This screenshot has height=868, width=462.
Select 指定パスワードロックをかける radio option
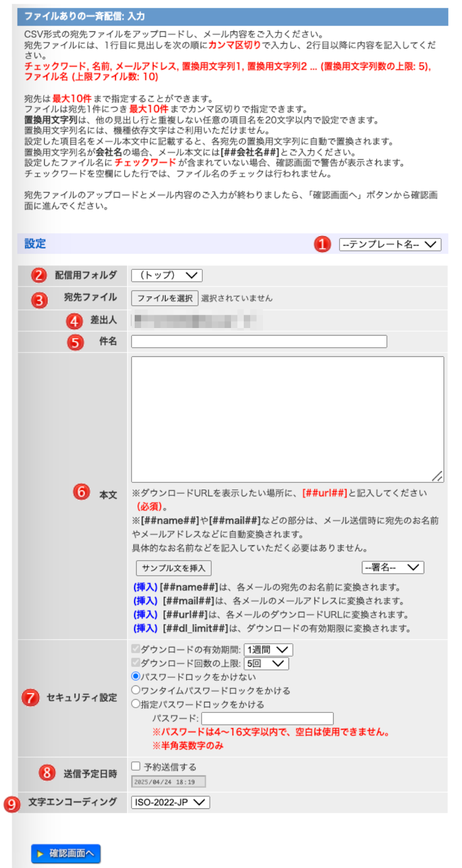point(136,704)
